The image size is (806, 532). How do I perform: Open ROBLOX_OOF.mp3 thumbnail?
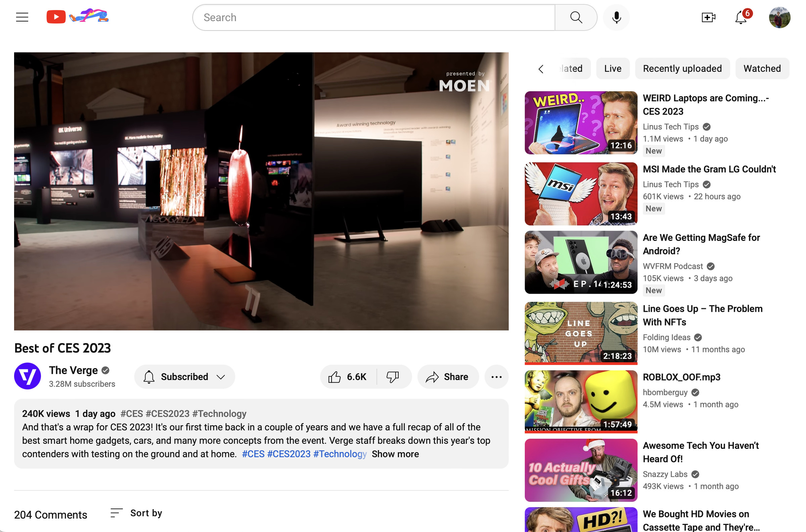[581, 402]
